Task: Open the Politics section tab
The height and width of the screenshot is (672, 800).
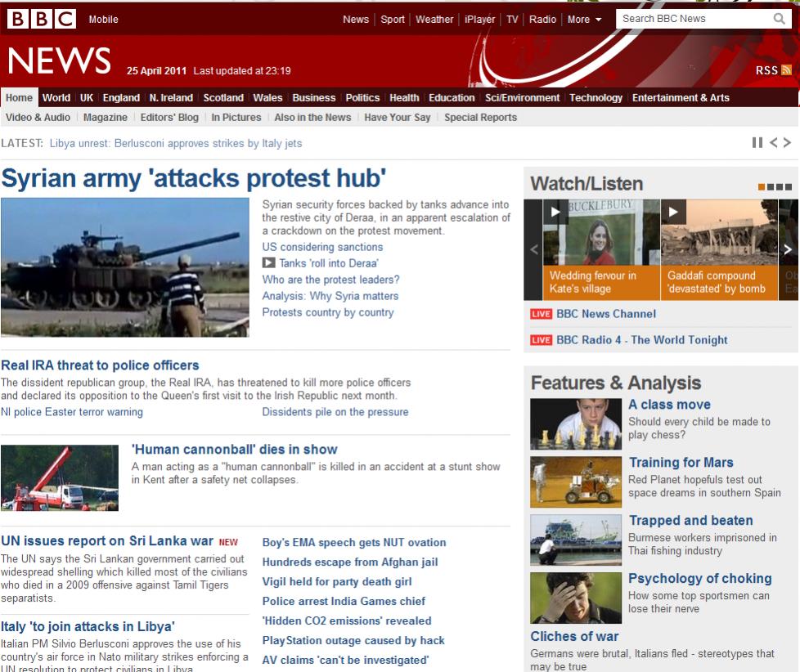Action: coord(362,97)
